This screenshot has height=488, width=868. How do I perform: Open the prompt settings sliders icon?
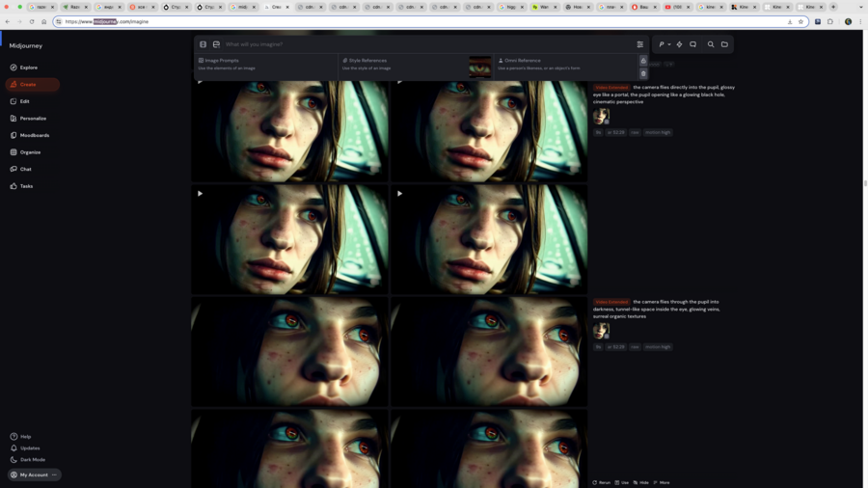(640, 44)
